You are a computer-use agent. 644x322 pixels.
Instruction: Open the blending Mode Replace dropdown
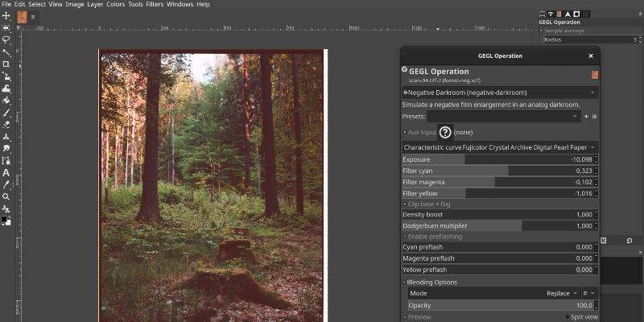558,294
